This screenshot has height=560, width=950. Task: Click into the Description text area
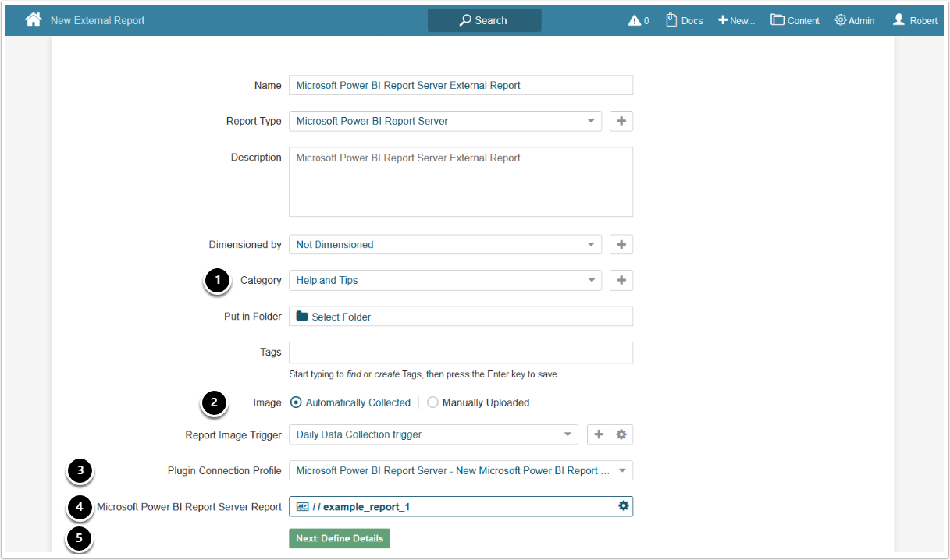tap(461, 182)
